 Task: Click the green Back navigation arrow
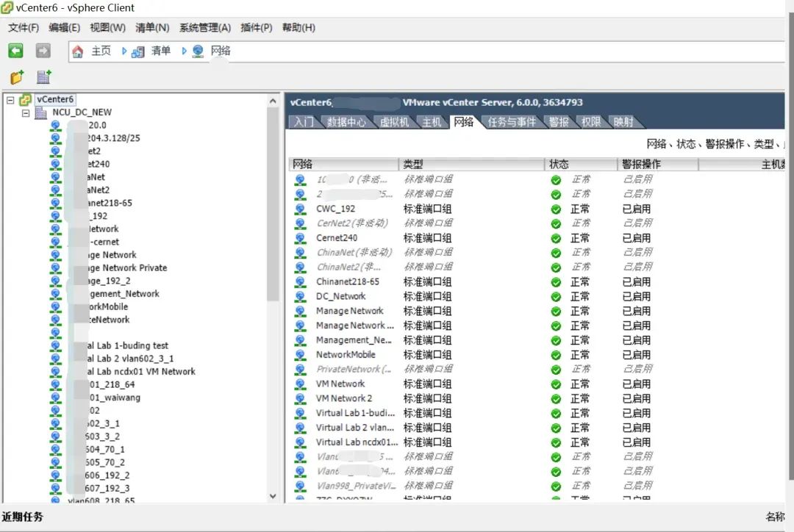click(x=15, y=50)
